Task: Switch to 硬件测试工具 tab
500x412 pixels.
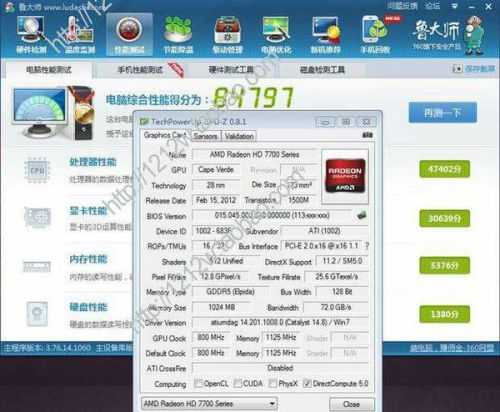Action: 231,70
